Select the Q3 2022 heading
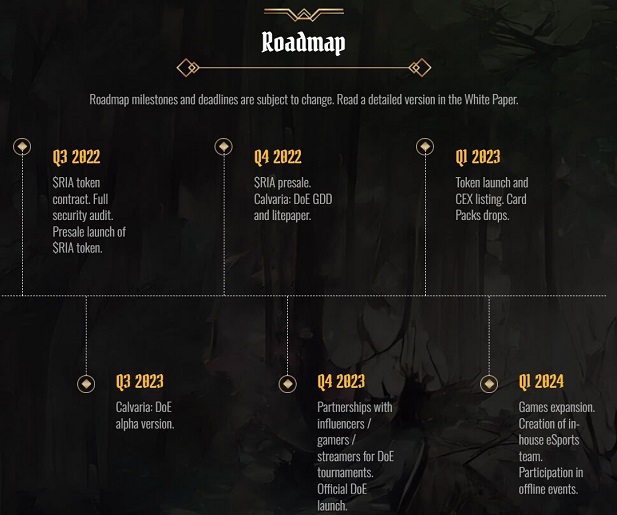 pyautogui.click(x=76, y=157)
